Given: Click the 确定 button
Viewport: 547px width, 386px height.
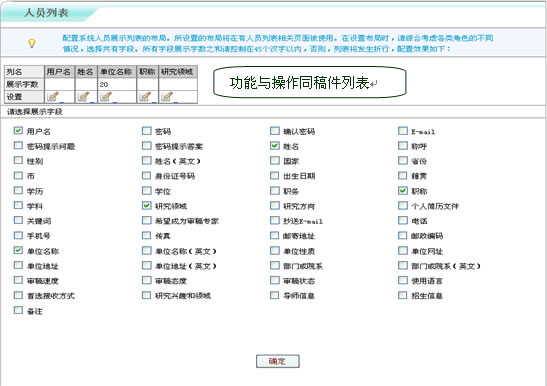Looking at the screenshot, I should pos(278,361).
